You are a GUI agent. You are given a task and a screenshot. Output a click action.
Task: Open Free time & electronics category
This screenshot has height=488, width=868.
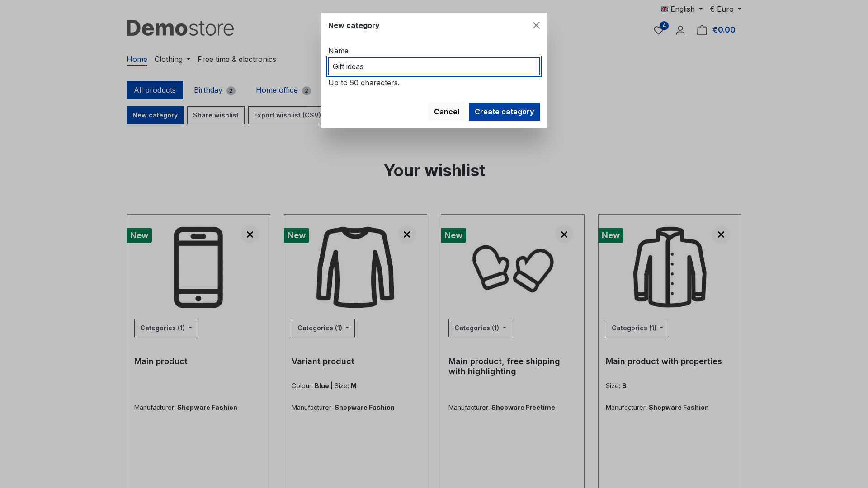click(x=237, y=59)
